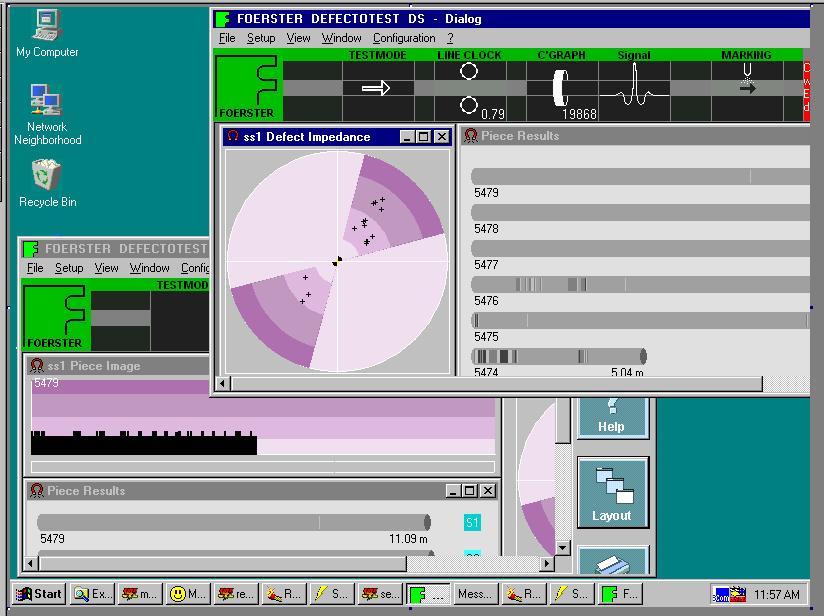824x616 pixels.
Task: Click the MARKING spray nozzle icon
Action: (747, 78)
